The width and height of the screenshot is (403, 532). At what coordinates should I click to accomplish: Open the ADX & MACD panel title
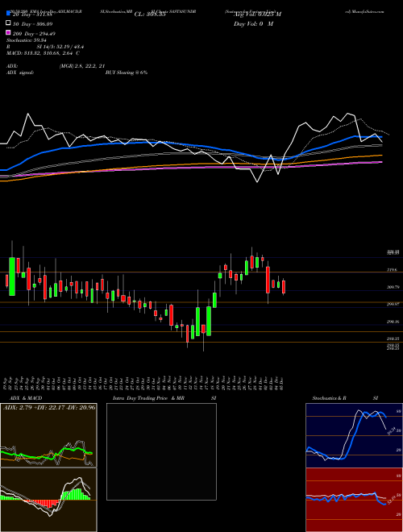(x=26, y=398)
